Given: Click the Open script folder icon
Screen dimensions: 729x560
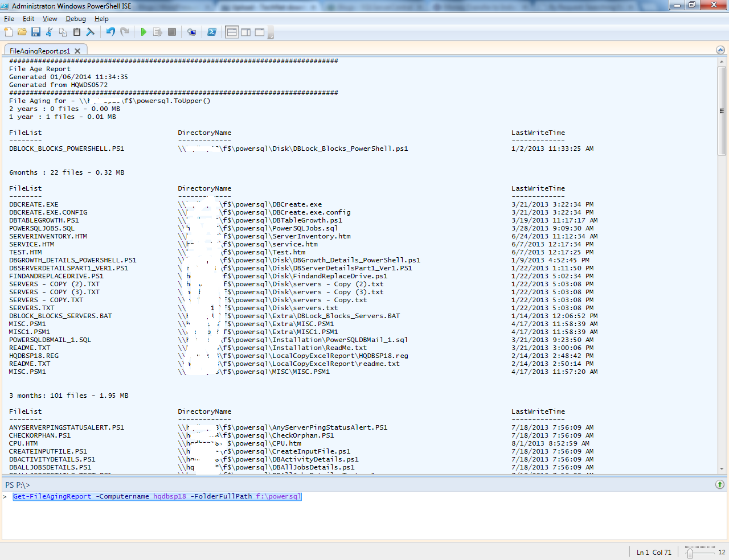Looking at the screenshot, I should point(22,32).
